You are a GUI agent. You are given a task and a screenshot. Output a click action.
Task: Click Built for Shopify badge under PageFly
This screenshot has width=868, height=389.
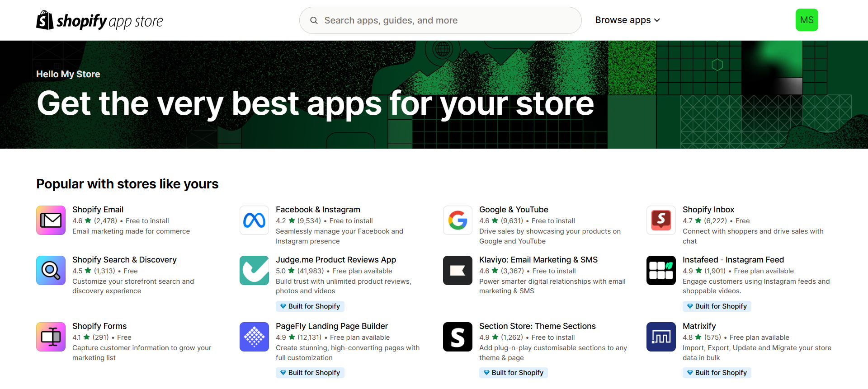point(310,373)
